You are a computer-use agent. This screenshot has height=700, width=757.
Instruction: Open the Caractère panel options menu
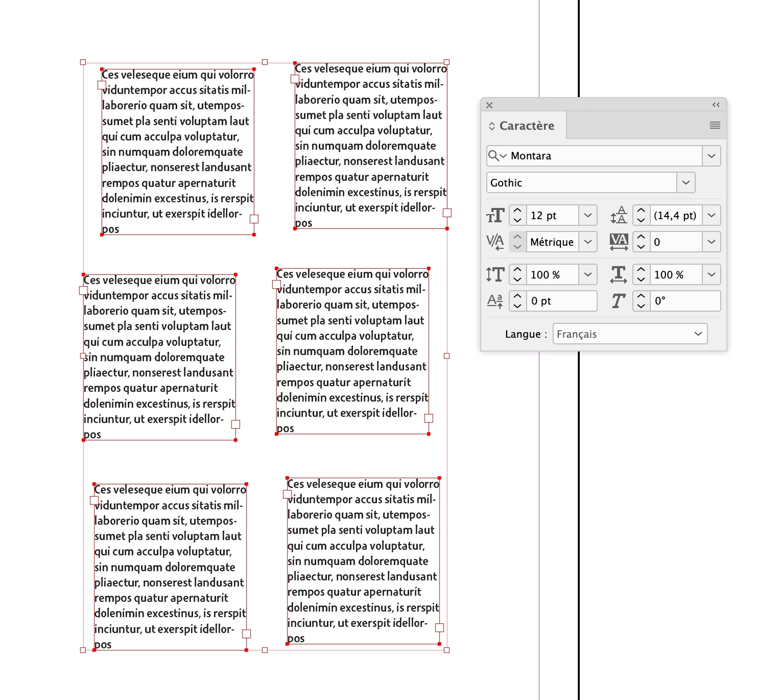[x=715, y=125]
